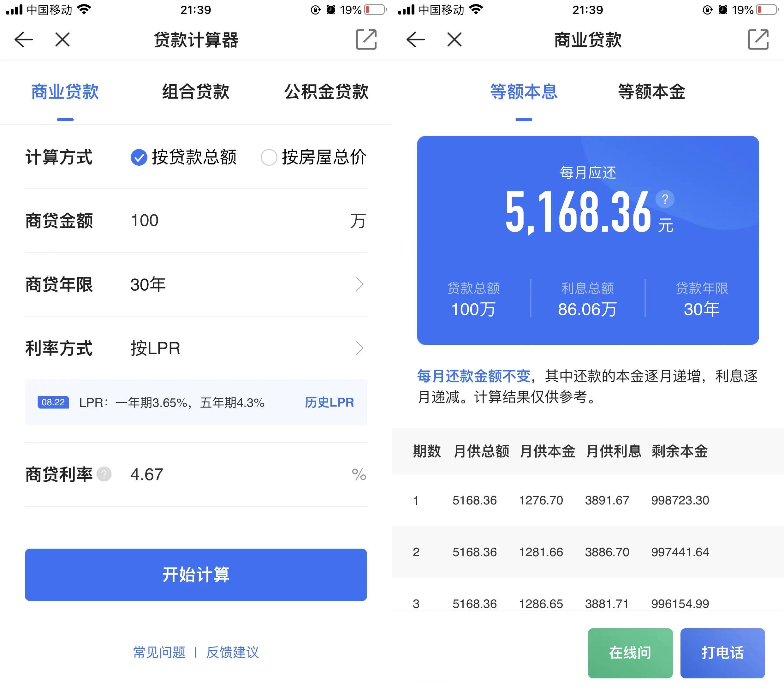Tap the back arrow on the 商业贷款 results screen

(416, 39)
